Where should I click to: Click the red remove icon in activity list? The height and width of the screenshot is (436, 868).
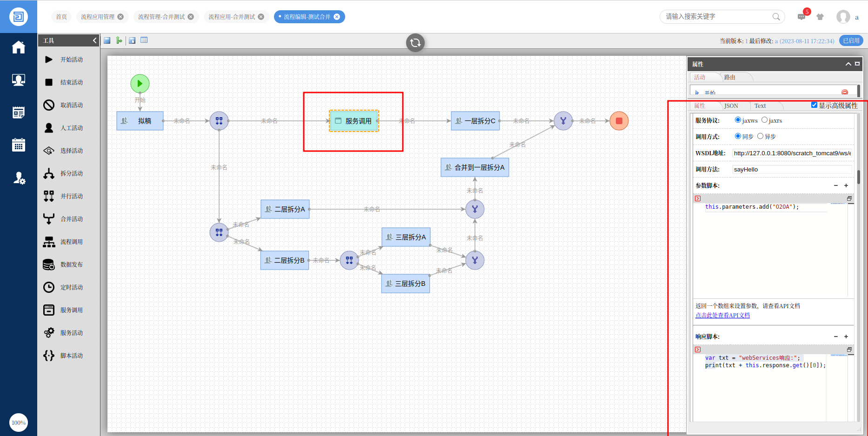click(x=845, y=92)
